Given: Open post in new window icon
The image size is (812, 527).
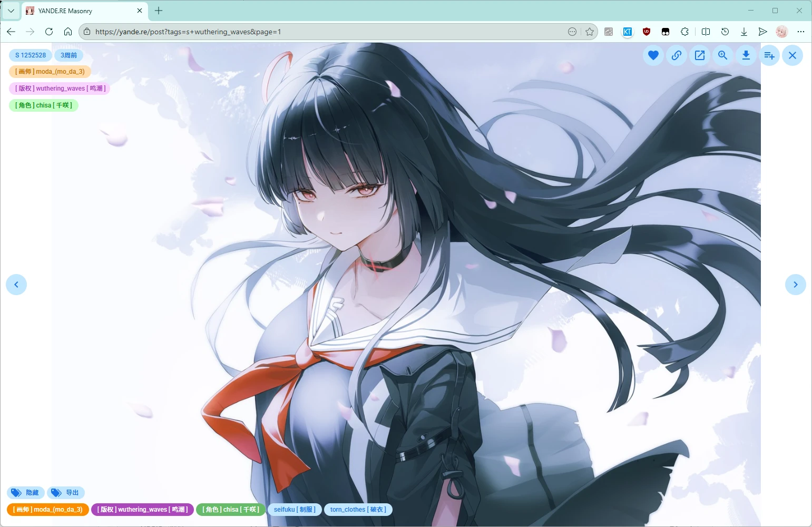Looking at the screenshot, I should [x=700, y=55].
